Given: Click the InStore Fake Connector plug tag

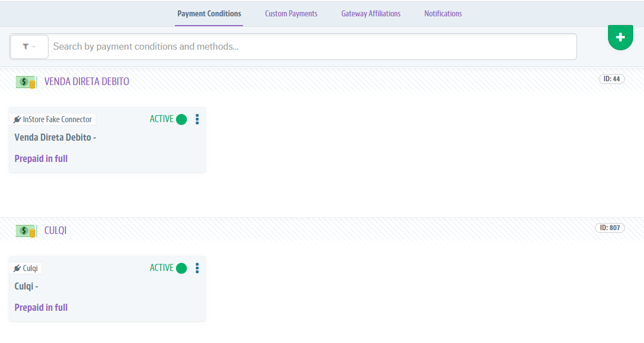Looking at the screenshot, I should click(53, 119).
